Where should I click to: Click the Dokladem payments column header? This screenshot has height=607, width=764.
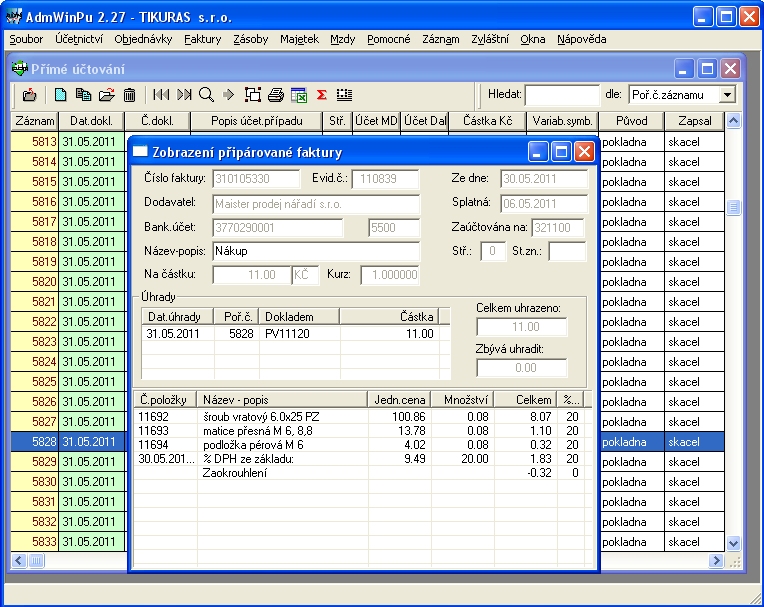299,317
